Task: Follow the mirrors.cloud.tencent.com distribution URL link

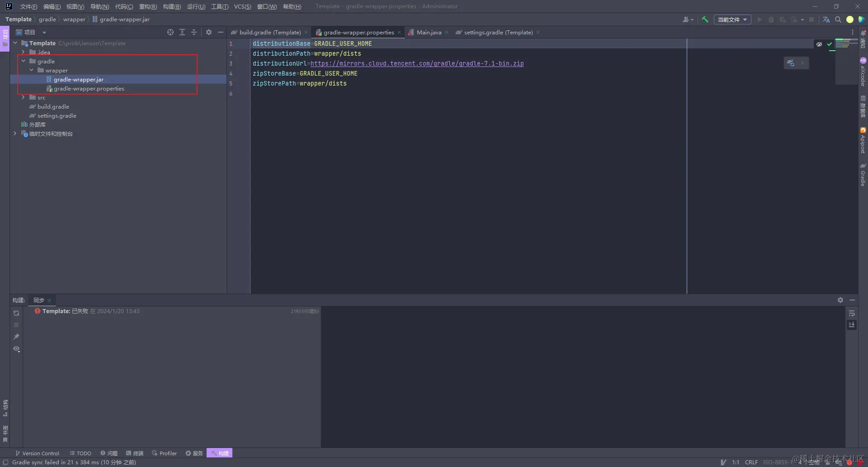Action: click(x=417, y=63)
